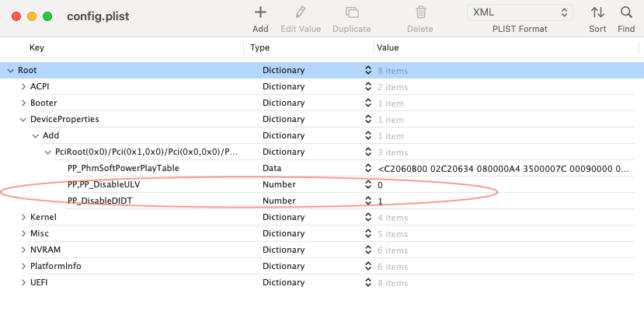Collapse the Root dictionary chevron
Screen dimensions: 644x325
tap(11, 71)
